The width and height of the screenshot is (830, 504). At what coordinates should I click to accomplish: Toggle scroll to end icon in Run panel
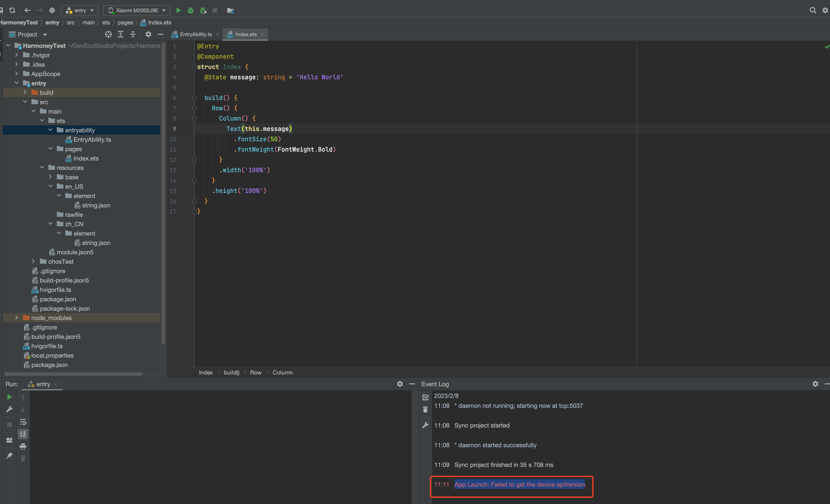pos(23,434)
